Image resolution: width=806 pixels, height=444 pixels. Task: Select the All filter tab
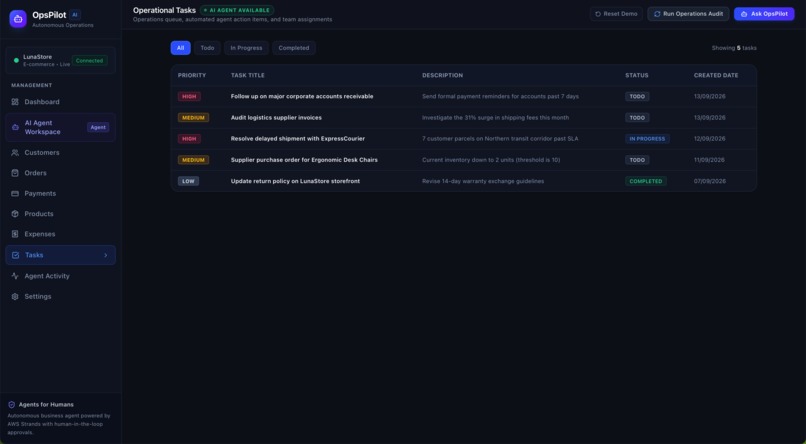(x=180, y=48)
